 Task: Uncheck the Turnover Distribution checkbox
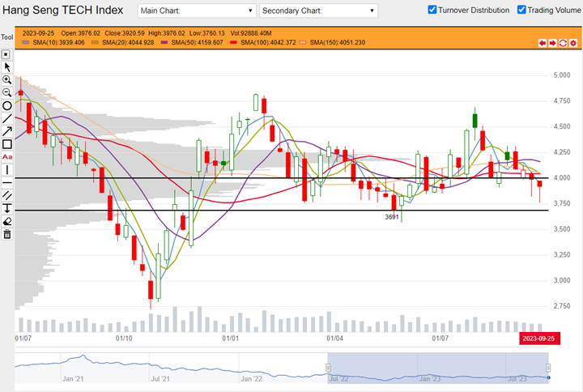(x=432, y=10)
